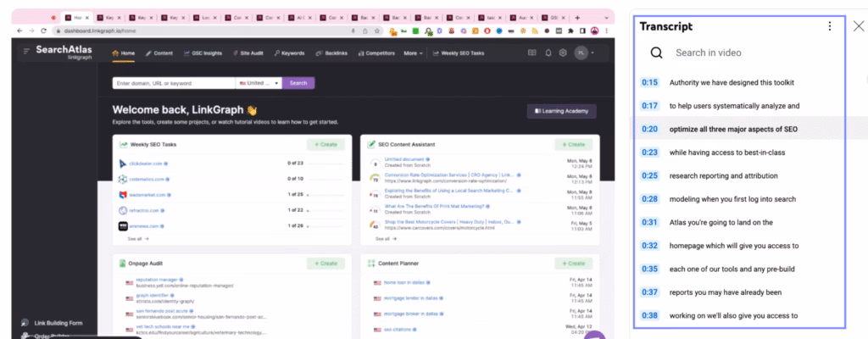Open the Transcript three-dot options menu
This screenshot has height=339, width=868.
point(829,26)
